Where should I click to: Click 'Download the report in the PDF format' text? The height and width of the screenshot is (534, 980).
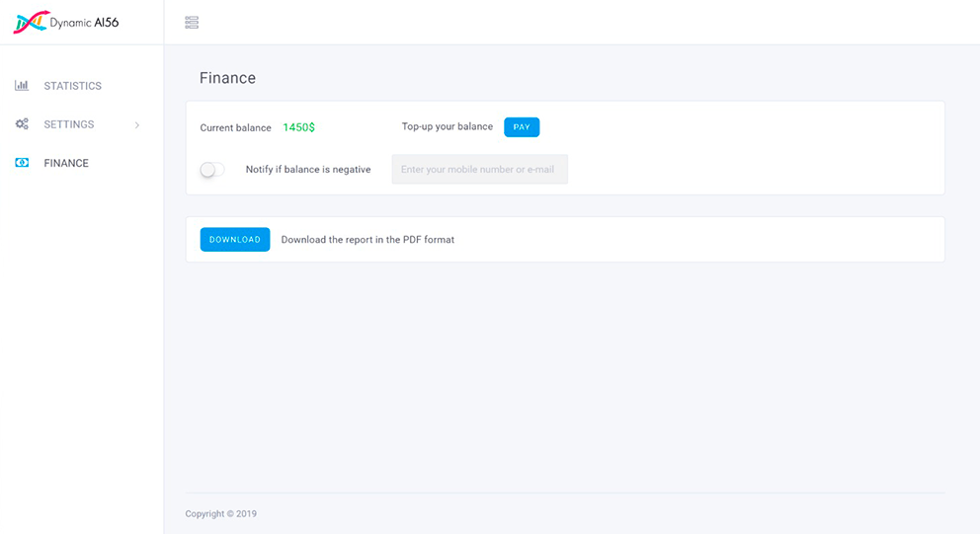(x=367, y=240)
